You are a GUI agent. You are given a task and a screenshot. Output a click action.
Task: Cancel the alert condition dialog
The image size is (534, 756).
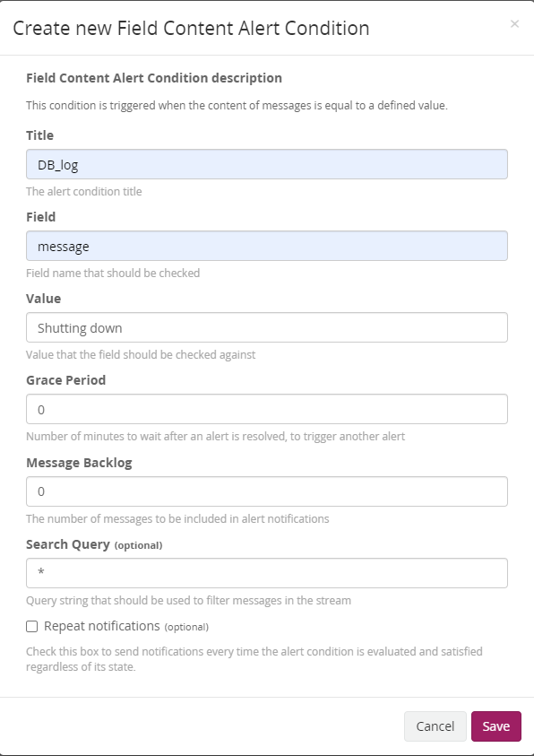(435, 726)
